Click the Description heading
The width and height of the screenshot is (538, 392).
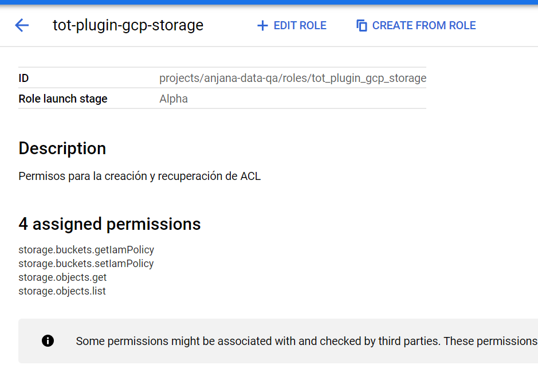pyautogui.click(x=62, y=148)
